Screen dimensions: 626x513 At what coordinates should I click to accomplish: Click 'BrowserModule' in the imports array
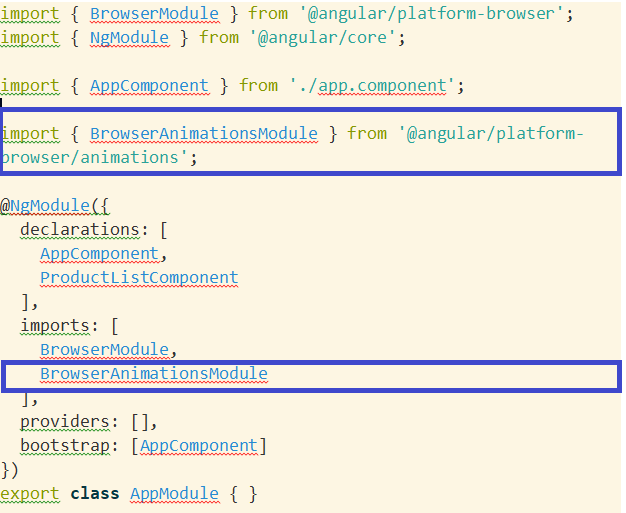click(x=105, y=350)
